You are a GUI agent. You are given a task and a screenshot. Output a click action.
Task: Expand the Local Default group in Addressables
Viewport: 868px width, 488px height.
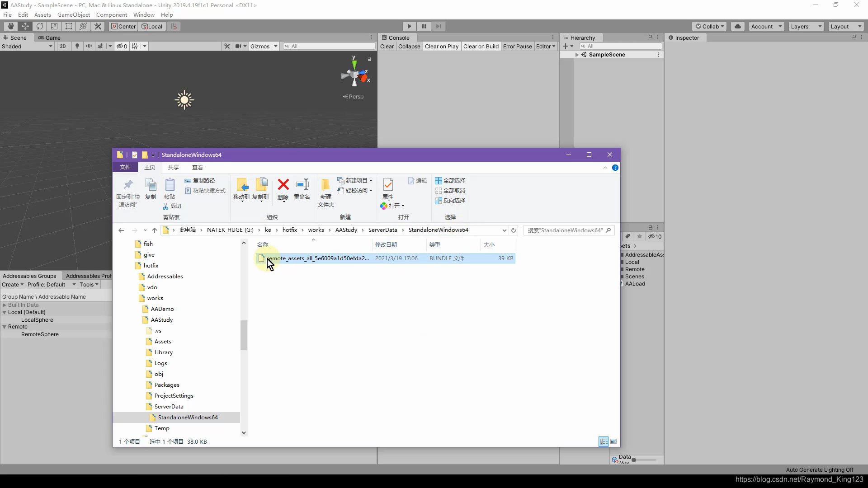4,312
